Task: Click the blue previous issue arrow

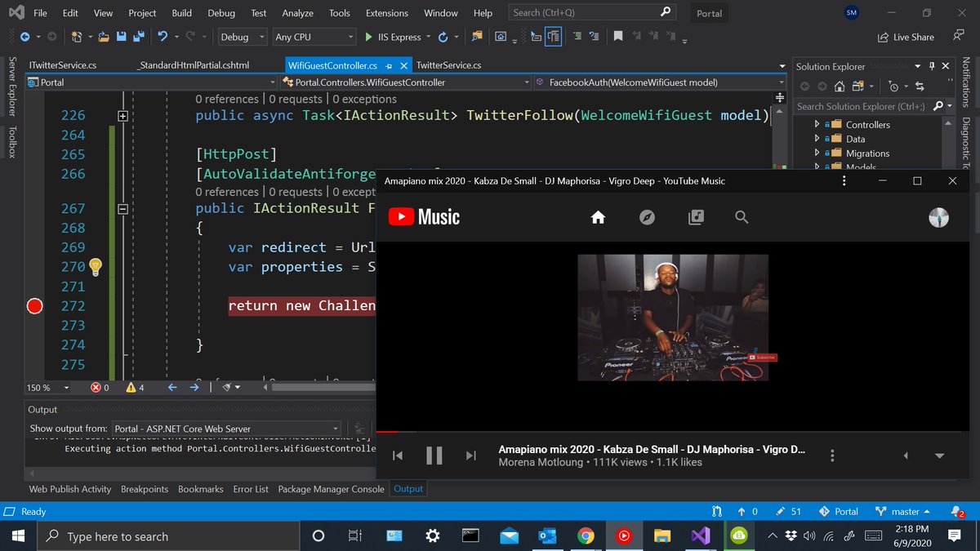Action: (x=172, y=388)
